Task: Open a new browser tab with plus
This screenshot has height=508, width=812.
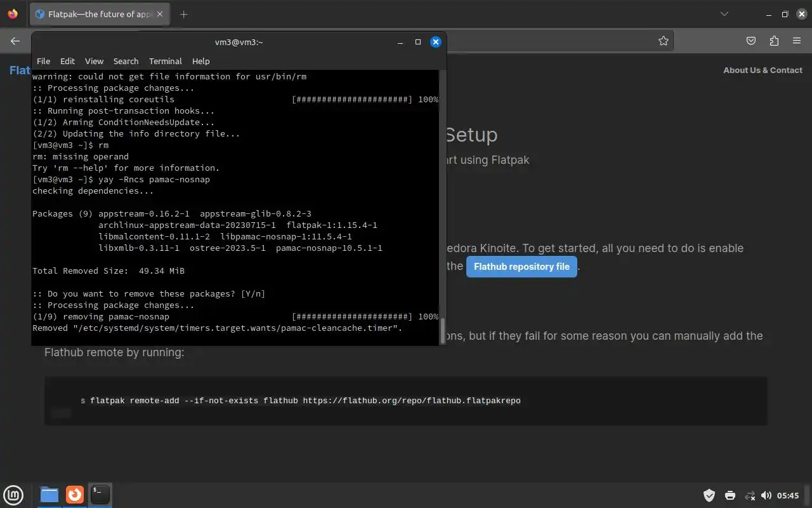Action: point(184,14)
